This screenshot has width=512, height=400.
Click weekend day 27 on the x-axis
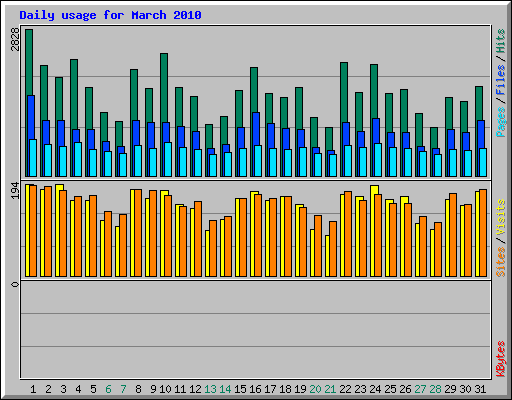(x=420, y=389)
